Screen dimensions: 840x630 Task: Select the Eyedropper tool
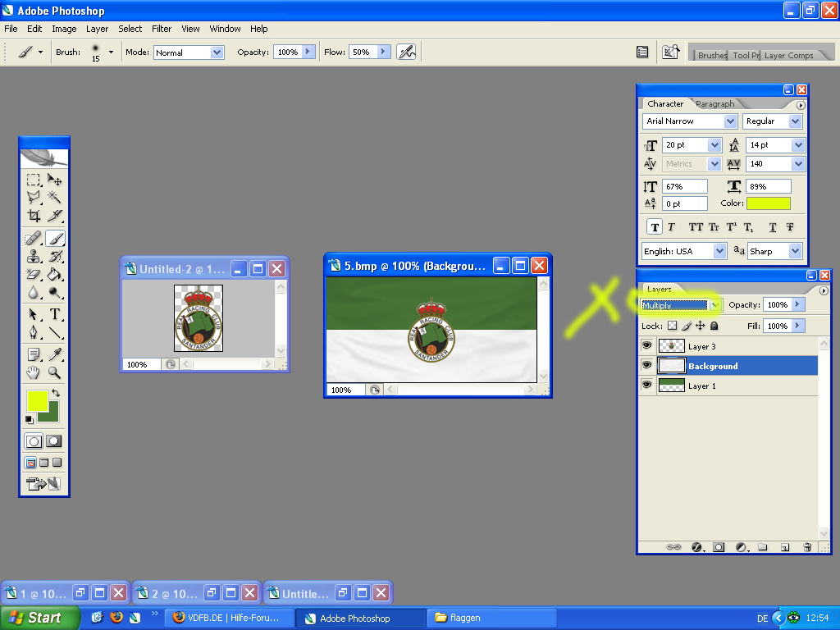pyautogui.click(x=55, y=354)
